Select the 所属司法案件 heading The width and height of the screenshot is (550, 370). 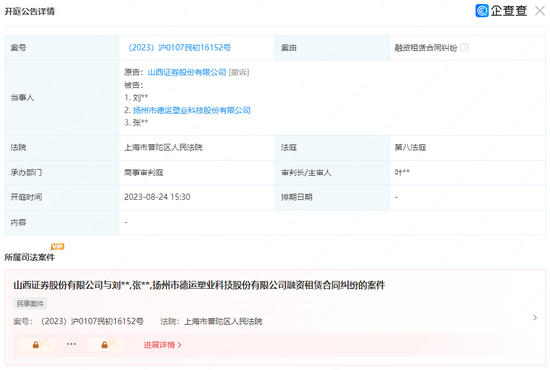(x=29, y=257)
